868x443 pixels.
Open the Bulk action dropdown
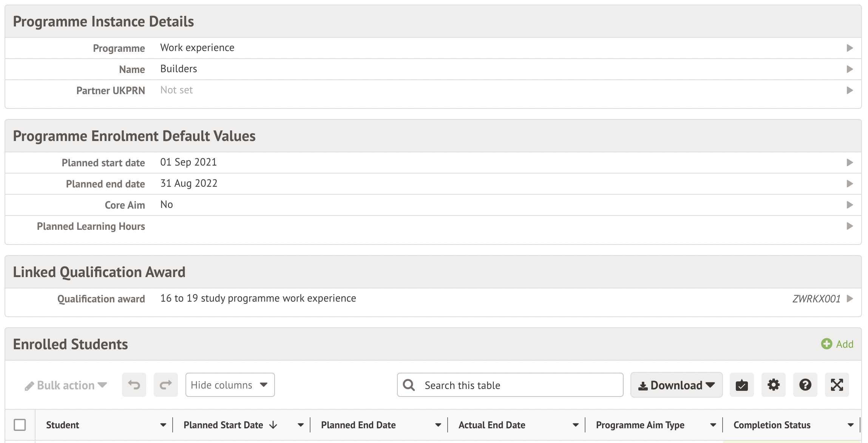pyautogui.click(x=66, y=385)
